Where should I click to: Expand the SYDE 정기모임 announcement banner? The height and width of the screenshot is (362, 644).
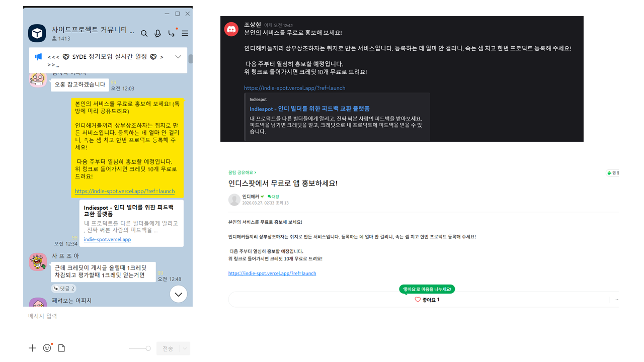[x=178, y=57]
